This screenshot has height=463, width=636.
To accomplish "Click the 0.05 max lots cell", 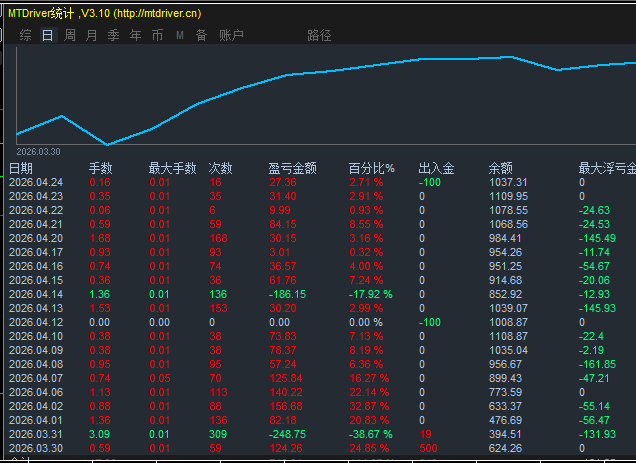I will pos(159,378).
